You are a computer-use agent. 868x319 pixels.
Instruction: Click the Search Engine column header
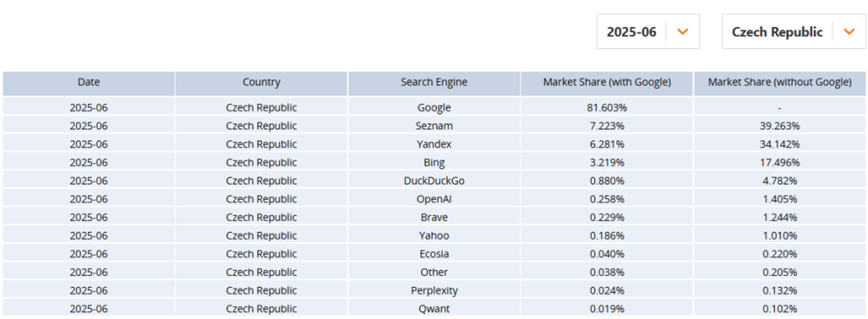coord(434,83)
